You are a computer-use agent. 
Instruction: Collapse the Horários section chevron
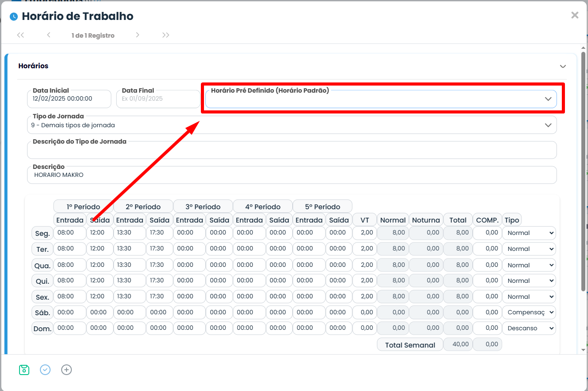coord(563,66)
